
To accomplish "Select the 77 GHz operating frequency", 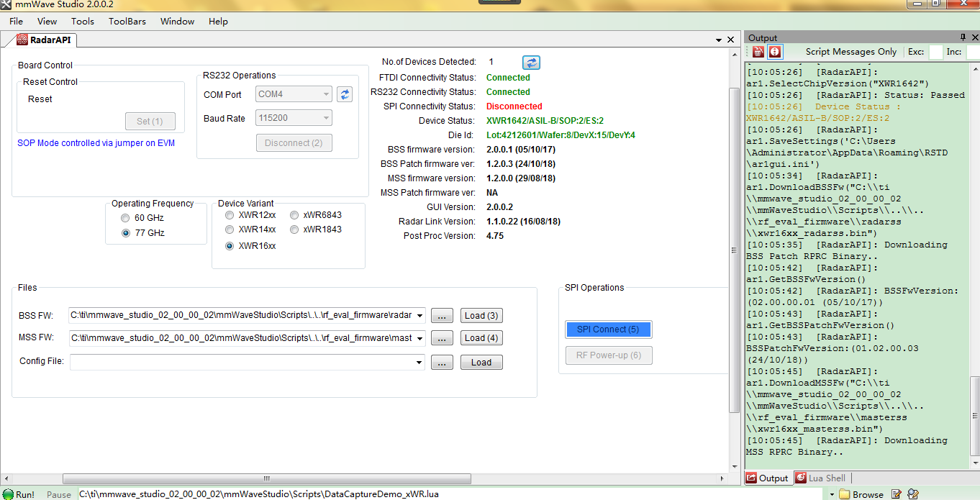I will [126, 233].
